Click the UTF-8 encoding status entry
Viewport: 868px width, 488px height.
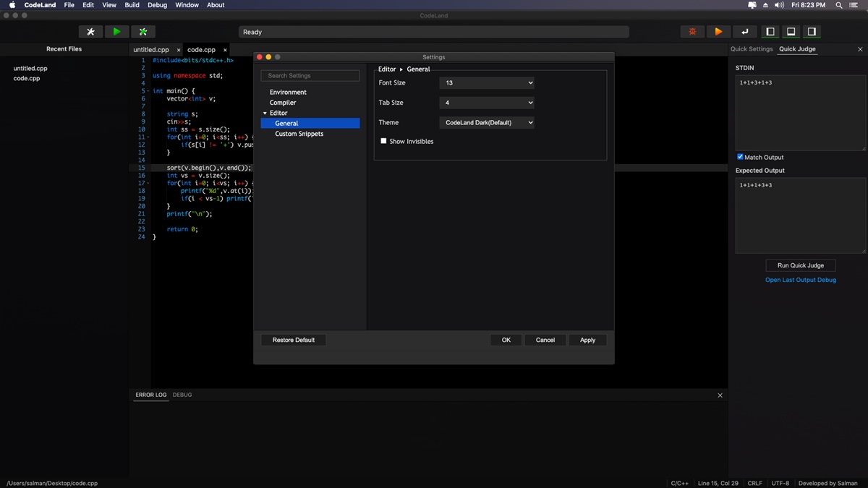coord(780,483)
